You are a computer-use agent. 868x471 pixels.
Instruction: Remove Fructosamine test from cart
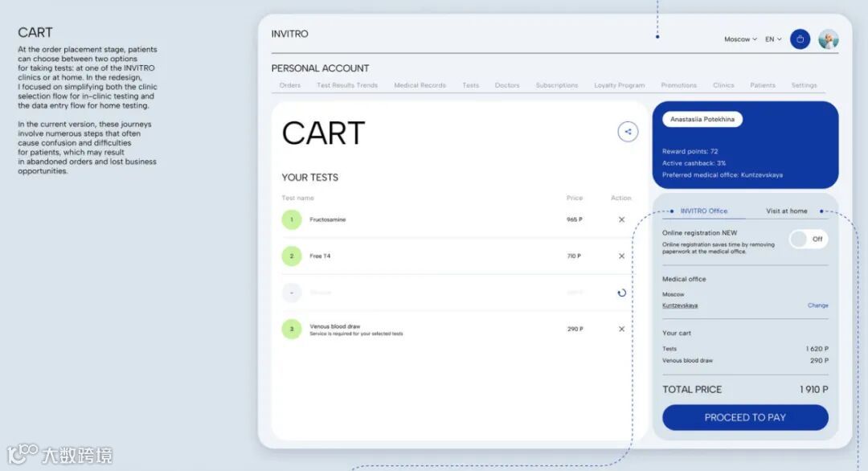[621, 219]
